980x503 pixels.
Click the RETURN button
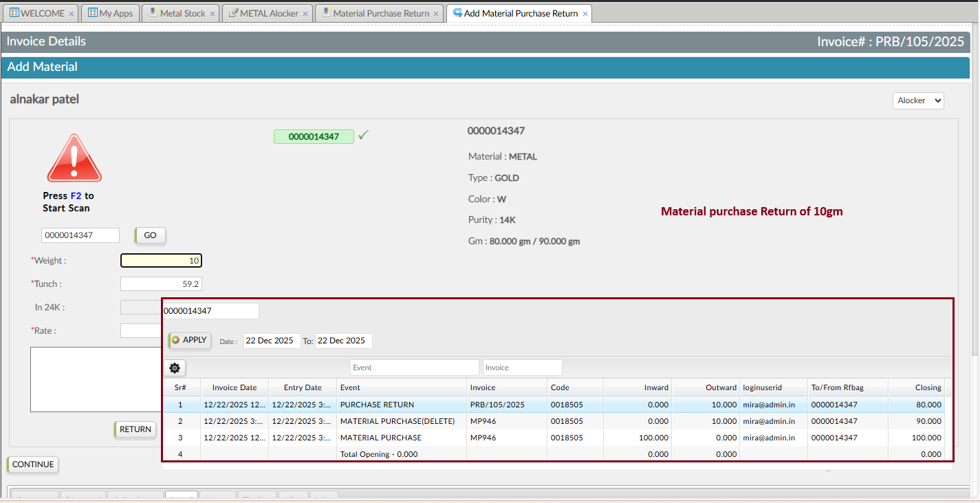[x=135, y=429]
